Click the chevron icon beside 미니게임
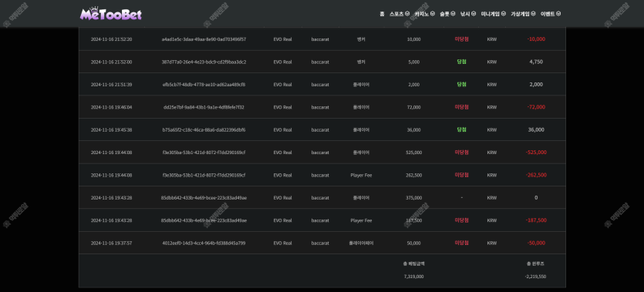This screenshot has height=292, width=644. 504,14
